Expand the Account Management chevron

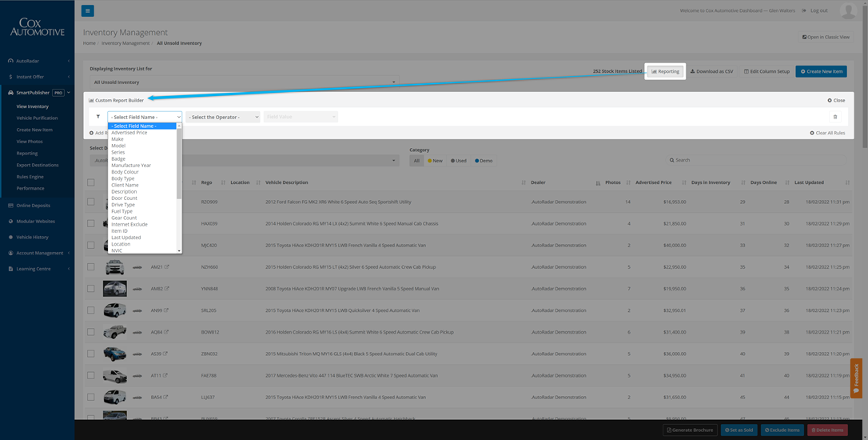point(69,253)
